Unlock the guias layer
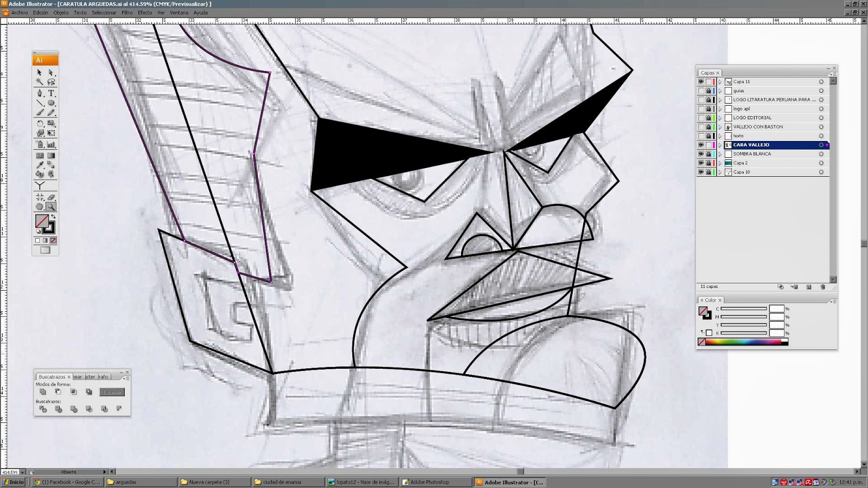Screen dimensions: 868x488 [708, 91]
